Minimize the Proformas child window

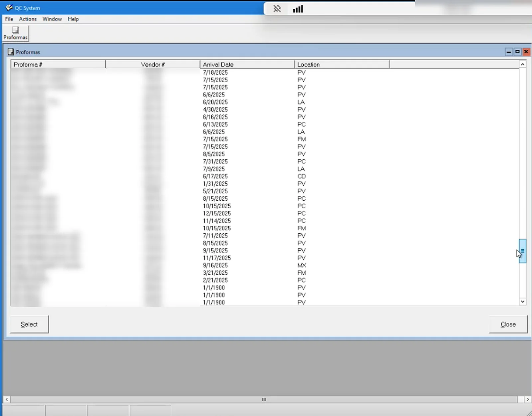click(509, 52)
